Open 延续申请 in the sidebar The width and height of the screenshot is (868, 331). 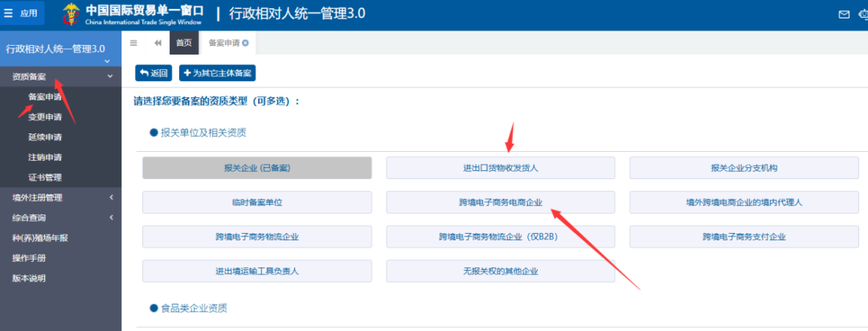[45, 137]
